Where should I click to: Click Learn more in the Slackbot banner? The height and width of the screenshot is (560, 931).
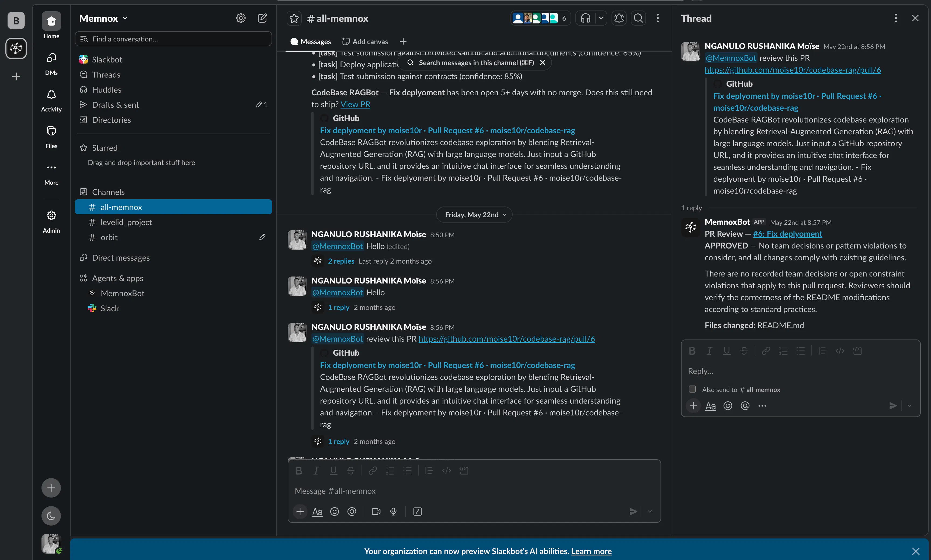pyautogui.click(x=591, y=551)
